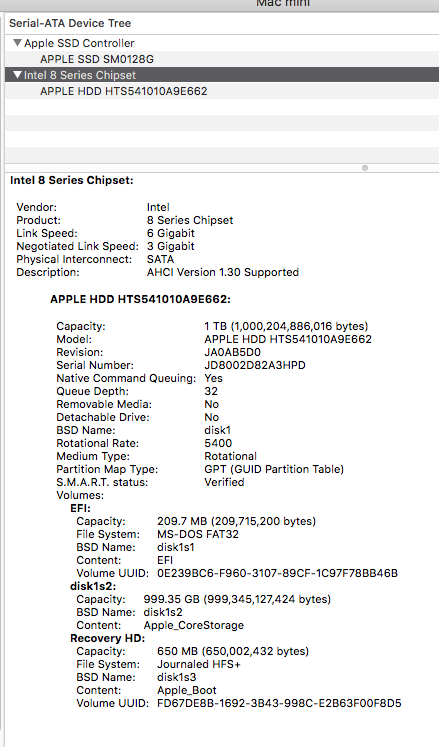Click the Product value '8 Series Chipset'
Image resolution: width=439 pixels, height=747 pixels.
click(190, 220)
